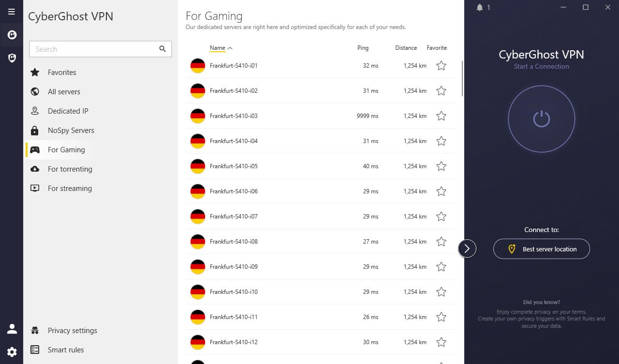Focus the server Search field
Screen dimensions: 619x364
coord(94,49)
